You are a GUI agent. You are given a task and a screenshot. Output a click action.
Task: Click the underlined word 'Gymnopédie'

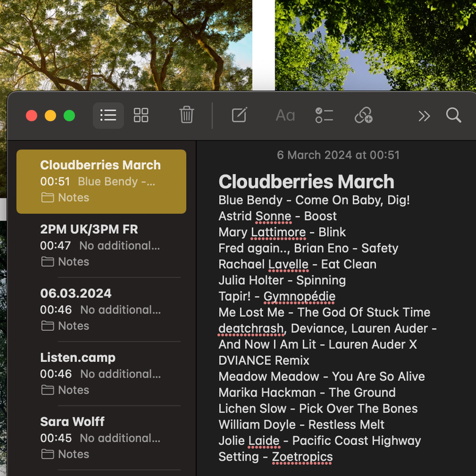[x=299, y=297]
